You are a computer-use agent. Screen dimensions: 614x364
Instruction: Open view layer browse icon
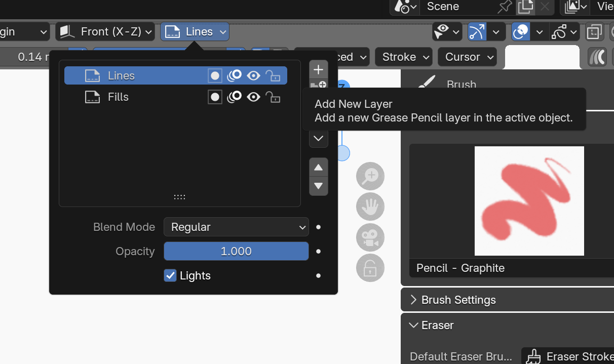[x=575, y=7]
